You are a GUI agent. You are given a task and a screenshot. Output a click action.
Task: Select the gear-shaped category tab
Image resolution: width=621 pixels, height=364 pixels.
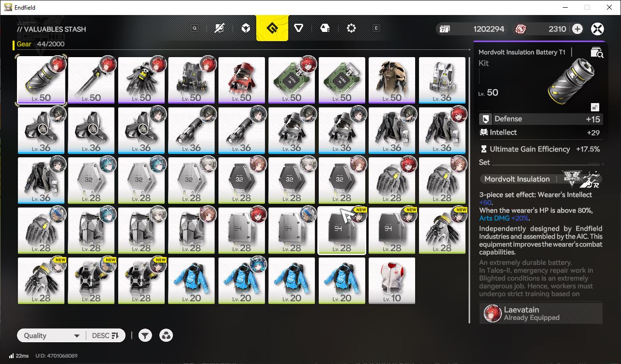tap(351, 29)
